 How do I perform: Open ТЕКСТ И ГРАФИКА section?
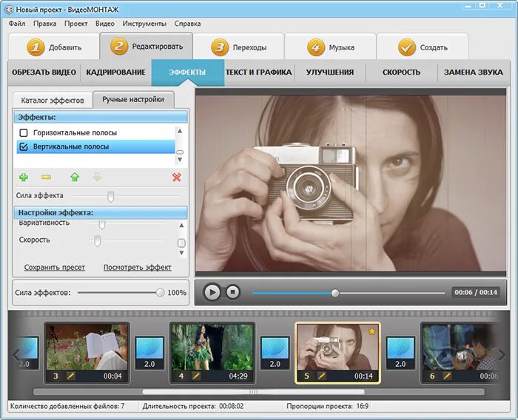259,72
